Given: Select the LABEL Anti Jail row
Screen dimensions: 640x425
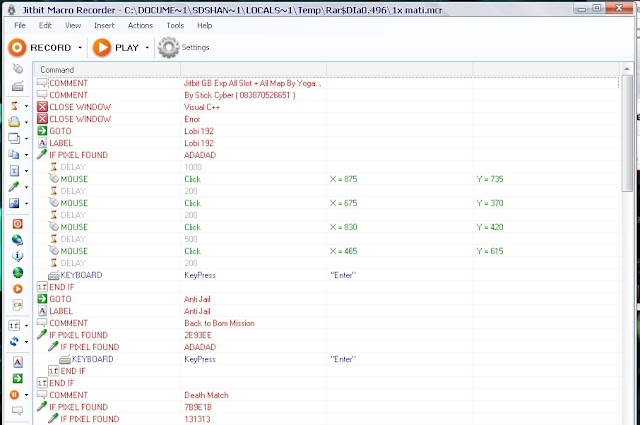Looking at the screenshot, I should [x=327, y=311].
